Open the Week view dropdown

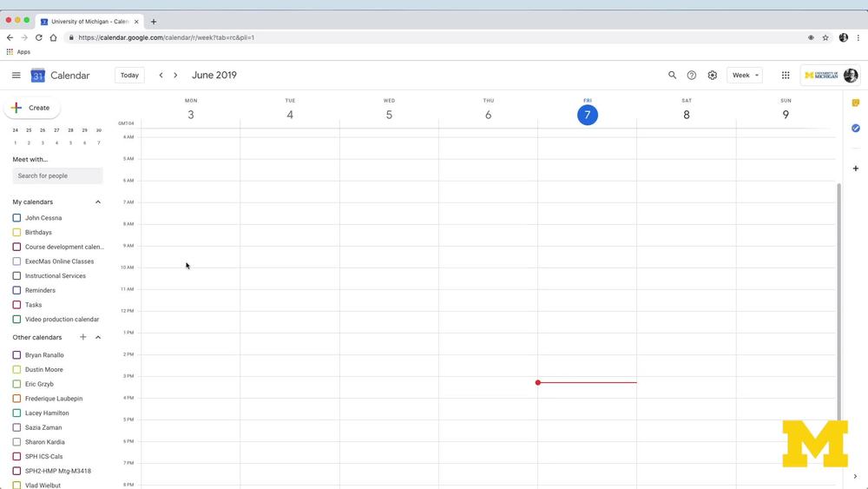[x=745, y=76]
